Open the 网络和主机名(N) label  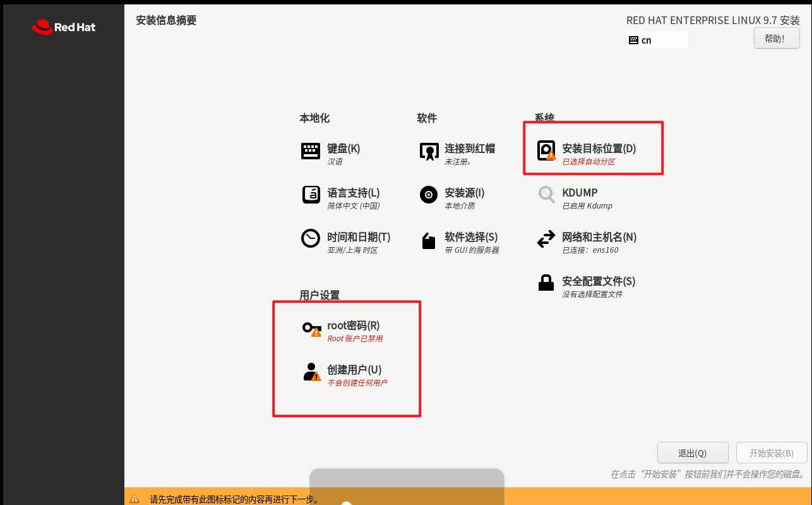click(599, 237)
